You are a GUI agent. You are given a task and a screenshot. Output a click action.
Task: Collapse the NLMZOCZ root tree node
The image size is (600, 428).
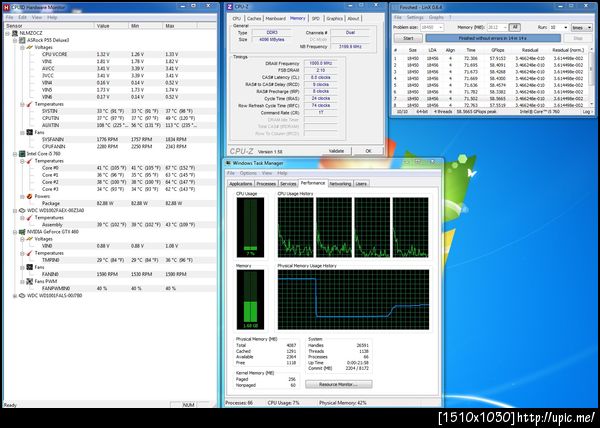pyautogui.click(x=8, y=34)
